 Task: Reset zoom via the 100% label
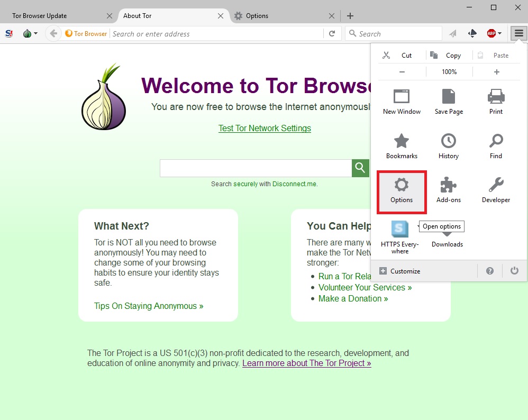[449, 72]
